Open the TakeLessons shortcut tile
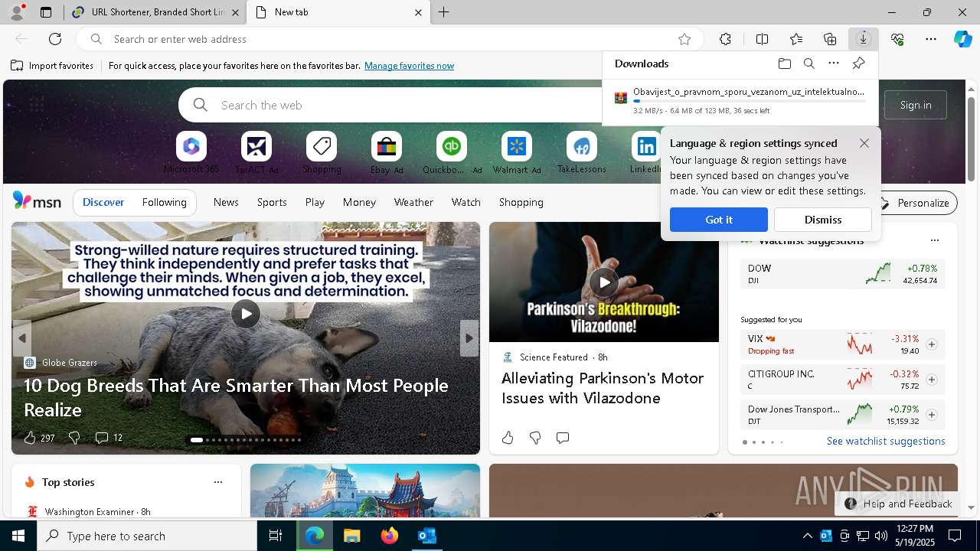 (x=582, y=152)
